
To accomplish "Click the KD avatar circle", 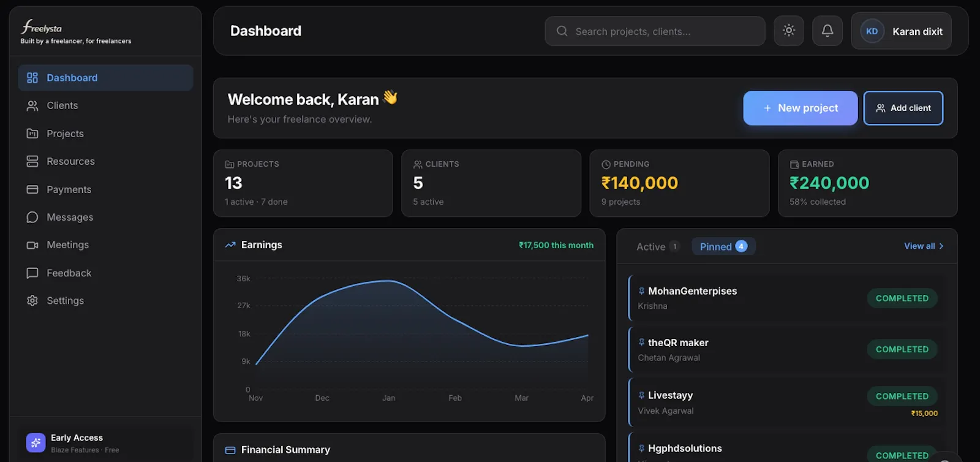I will [x=872, y=31].
